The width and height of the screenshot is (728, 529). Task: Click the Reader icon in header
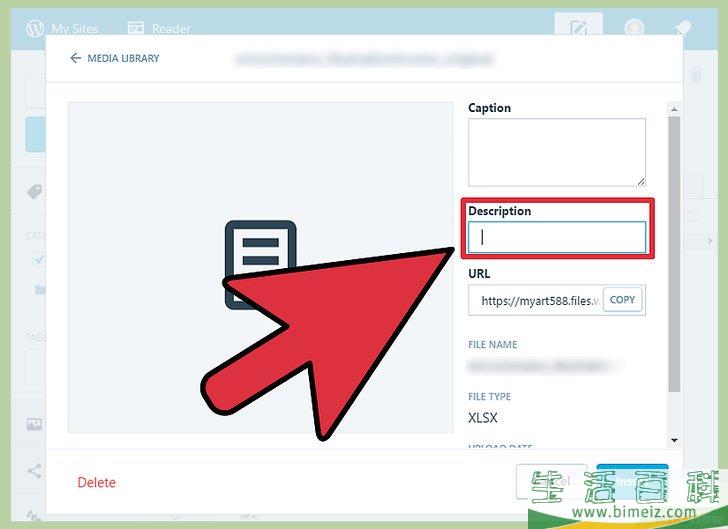pos(136,28)
